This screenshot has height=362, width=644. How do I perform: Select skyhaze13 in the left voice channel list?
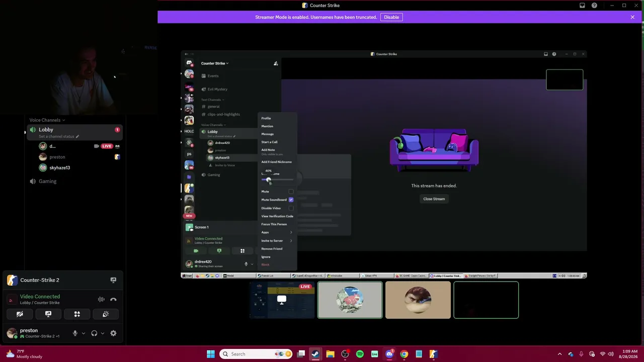pyautogui.click(x=79, y=167)
